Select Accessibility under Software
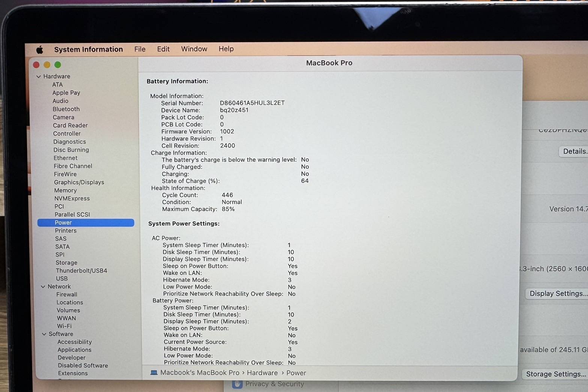Viewport: 588px width, 392px height. point(75,342)
